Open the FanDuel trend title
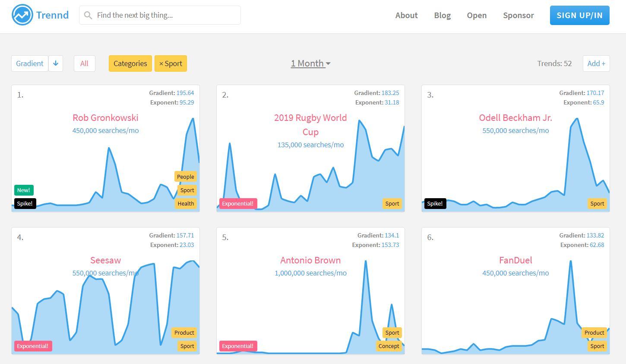 (515, 260)
